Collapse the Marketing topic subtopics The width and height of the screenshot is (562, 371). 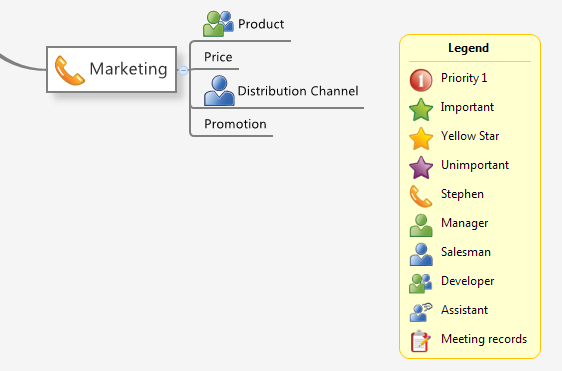[183, 71]
